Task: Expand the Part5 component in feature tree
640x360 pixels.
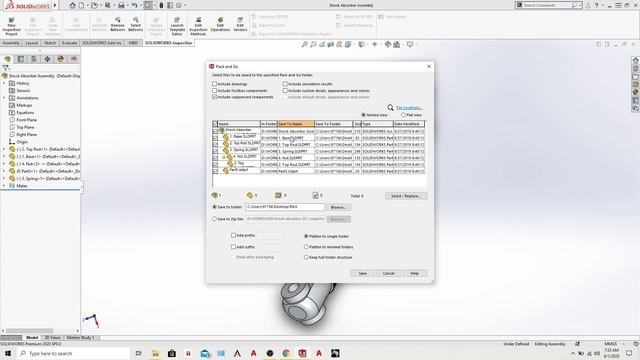Action: click(4, 171)
